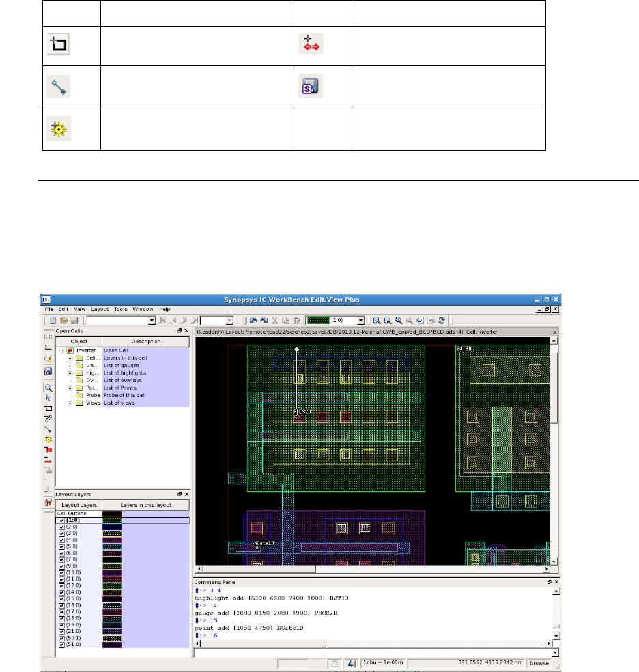Click the Cut scissors icon
Screen dimensions: 639x672
click(x=275, y=320)
